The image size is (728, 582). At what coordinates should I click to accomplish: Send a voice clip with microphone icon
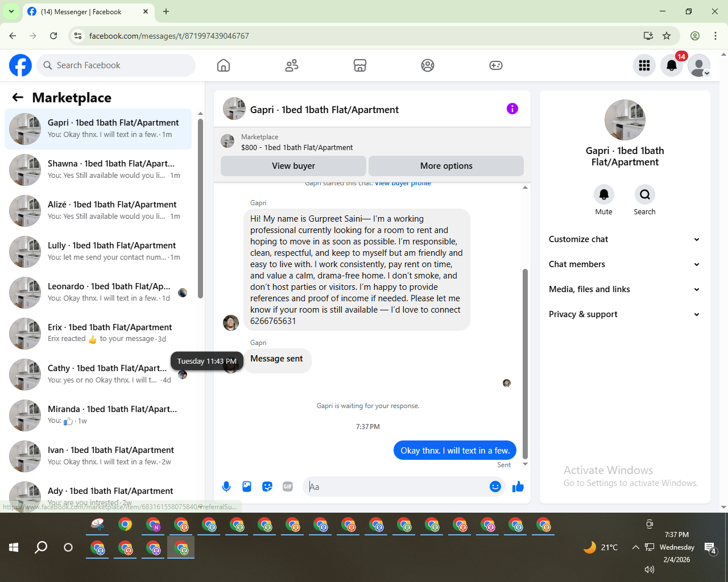click(x=226, y=487)
